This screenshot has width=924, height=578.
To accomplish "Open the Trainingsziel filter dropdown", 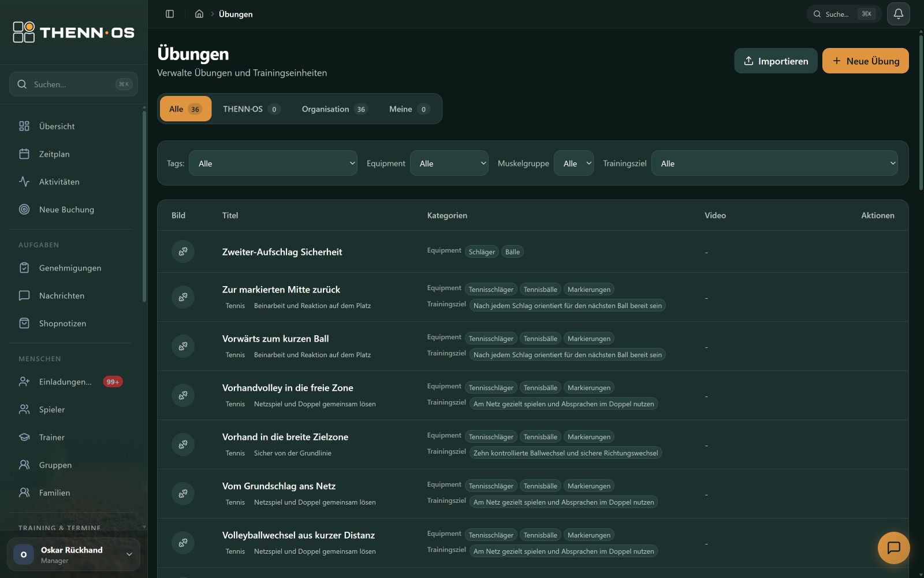I will (774, 163).
